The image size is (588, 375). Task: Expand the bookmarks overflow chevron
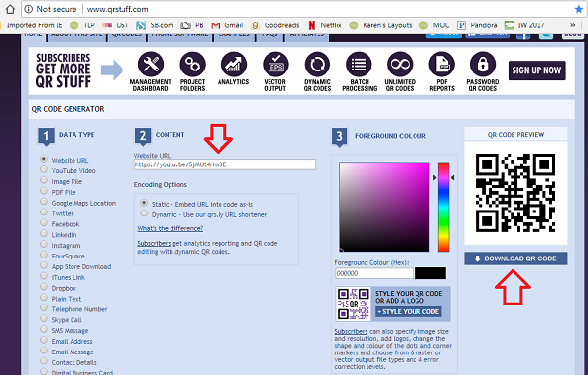pos(573,25)
